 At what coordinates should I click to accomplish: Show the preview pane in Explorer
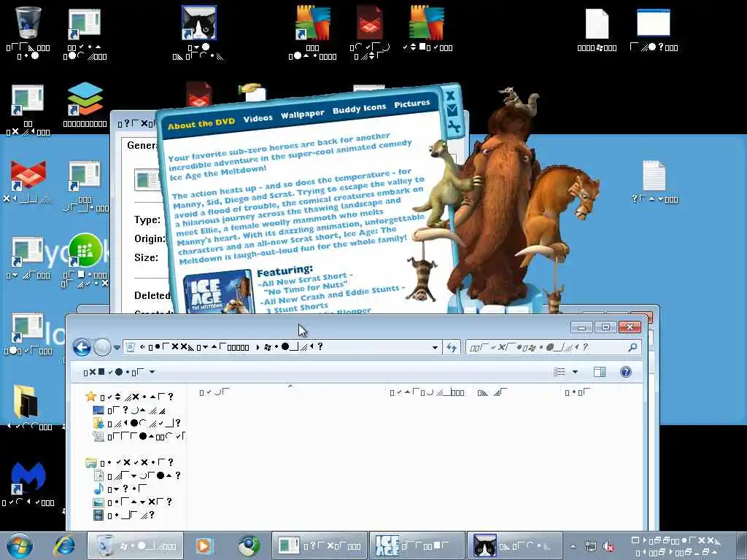point(600,372)
